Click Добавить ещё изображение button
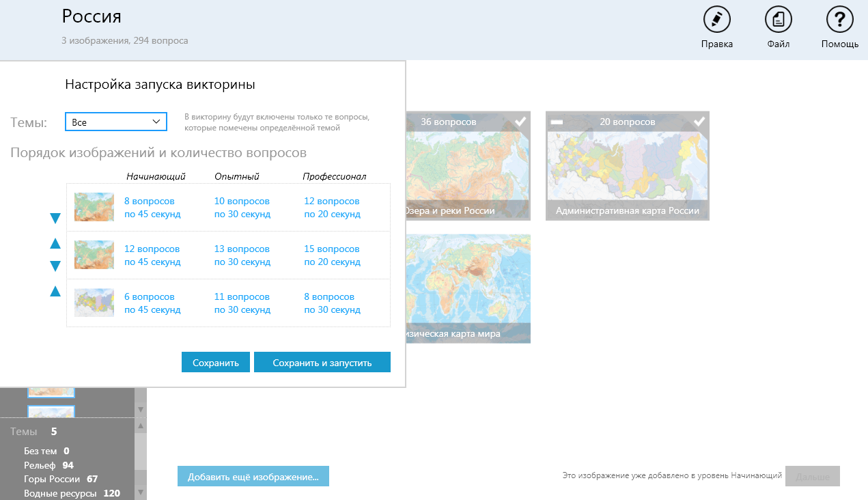This screenshot has width=868, height=500. pyautogui.click(x=253, y=477)
